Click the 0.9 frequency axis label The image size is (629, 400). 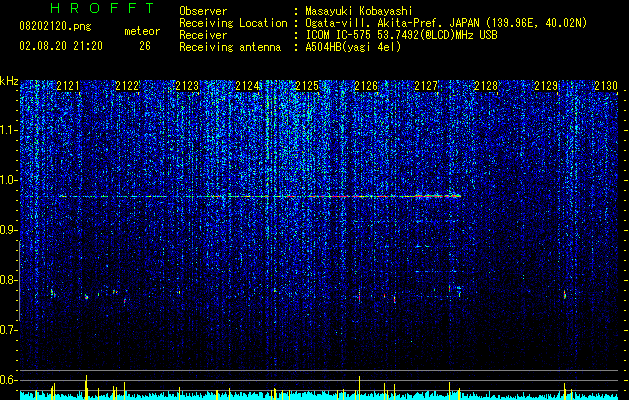point(9,230)
